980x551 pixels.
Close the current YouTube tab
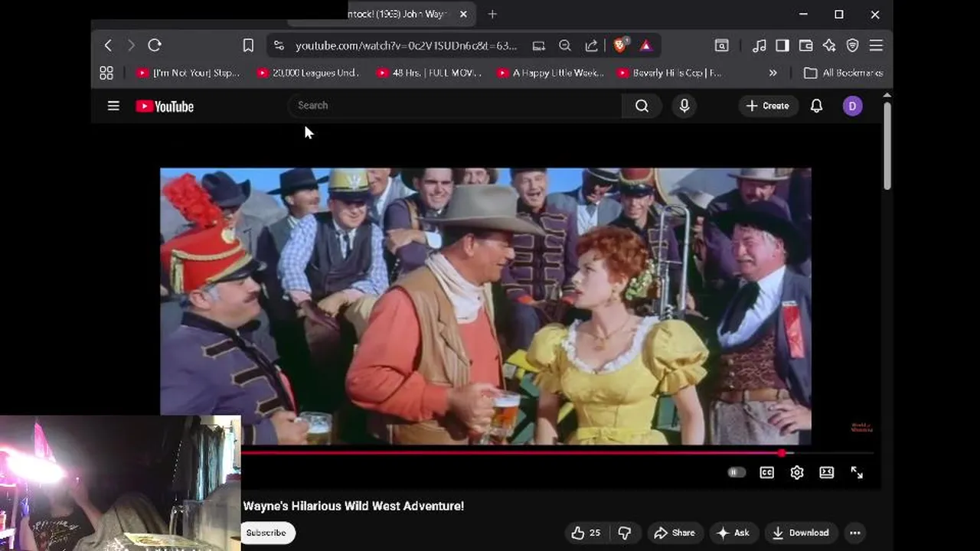[463, 15]
